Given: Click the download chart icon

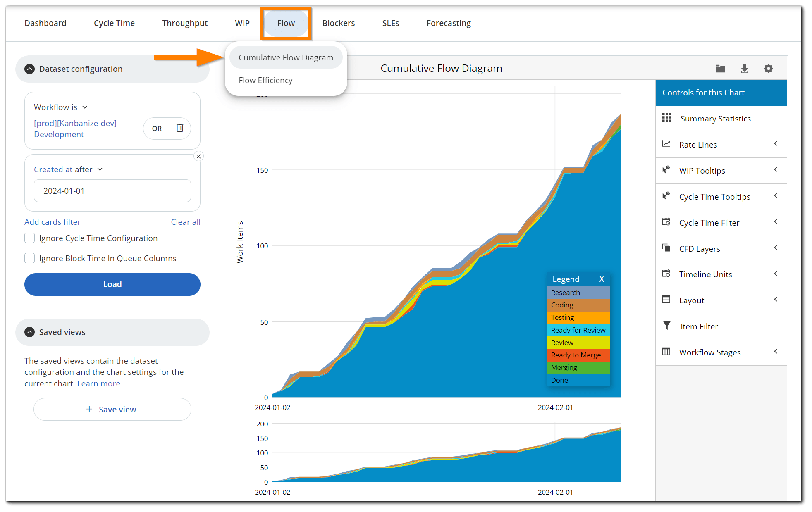Looking at the screenshot, I should [x=744, y=69].
